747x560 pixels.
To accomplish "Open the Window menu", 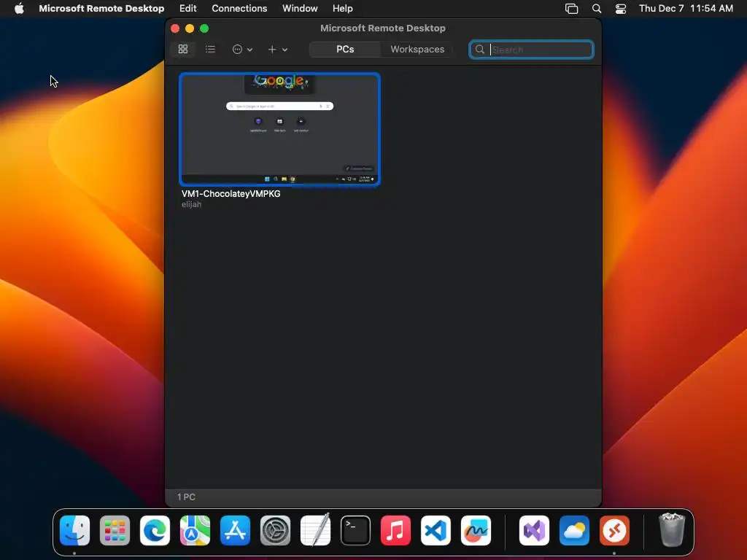I will (x=300, y=8).
